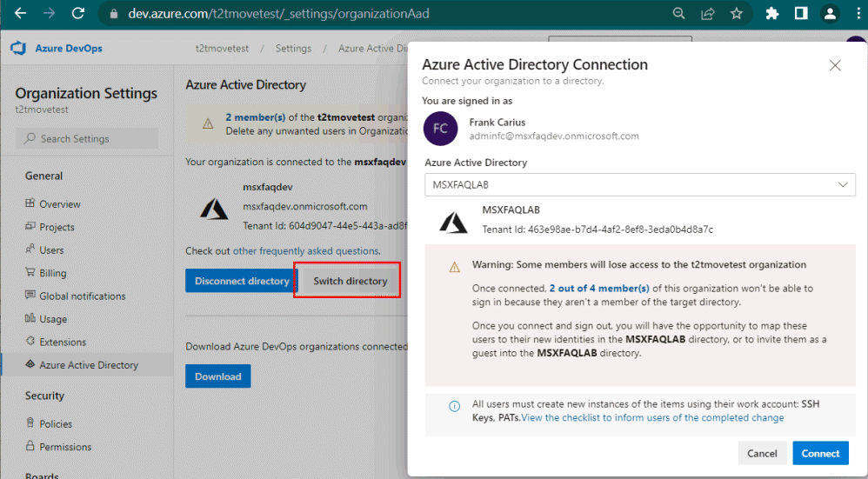
Task: Click the browser address bar URL
Action: tap(278, 14)
